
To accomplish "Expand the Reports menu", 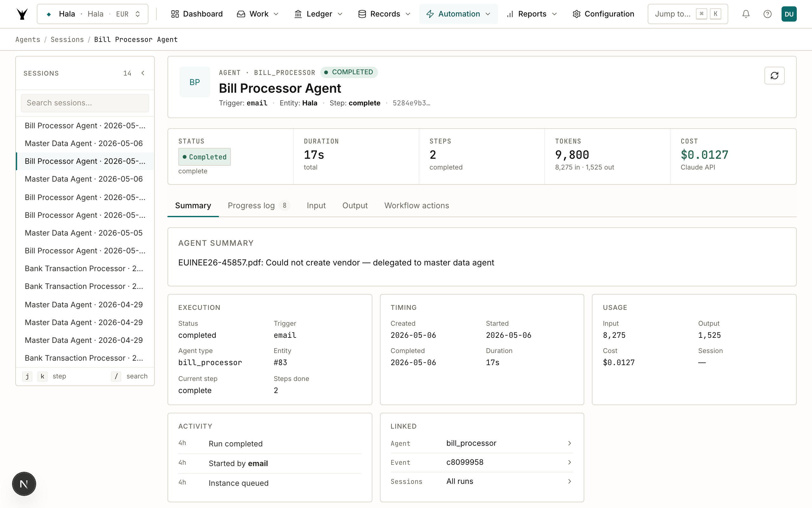I will click(532, 14).
